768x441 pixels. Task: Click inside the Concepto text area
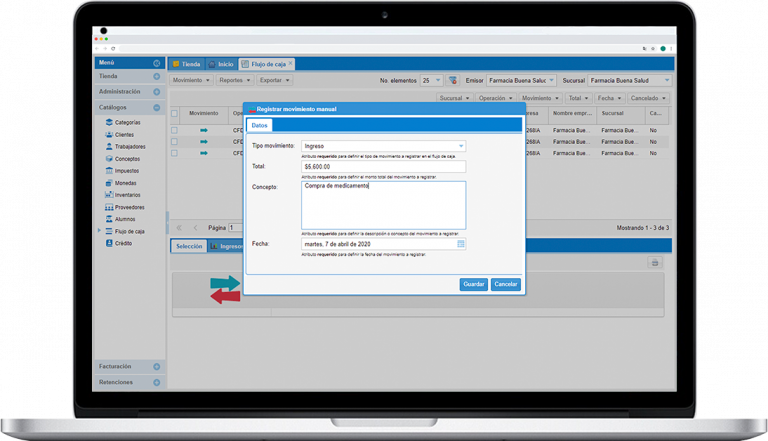pos(383,207)
